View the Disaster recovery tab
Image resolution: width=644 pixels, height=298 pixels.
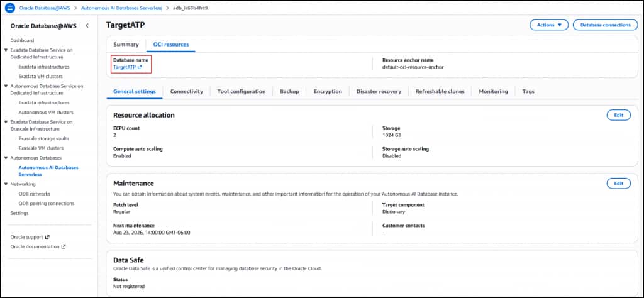coord(379,92)
